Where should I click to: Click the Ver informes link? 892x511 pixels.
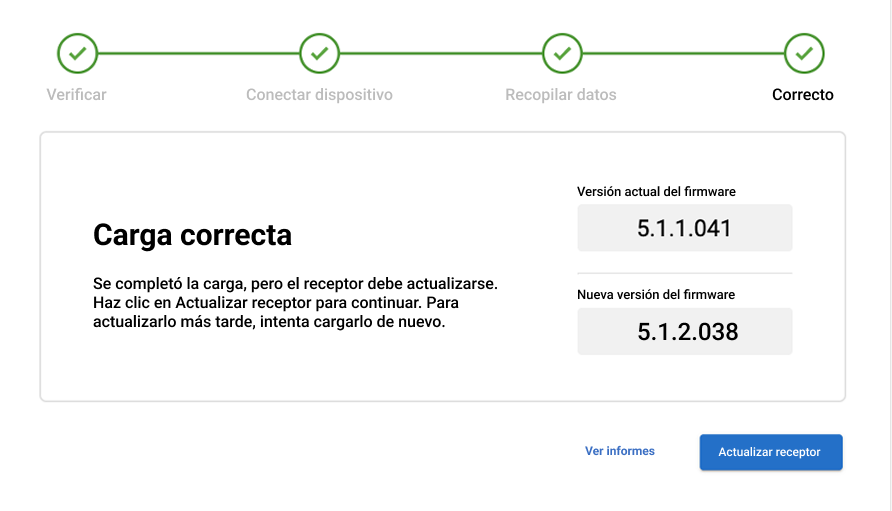click(620, 451)
